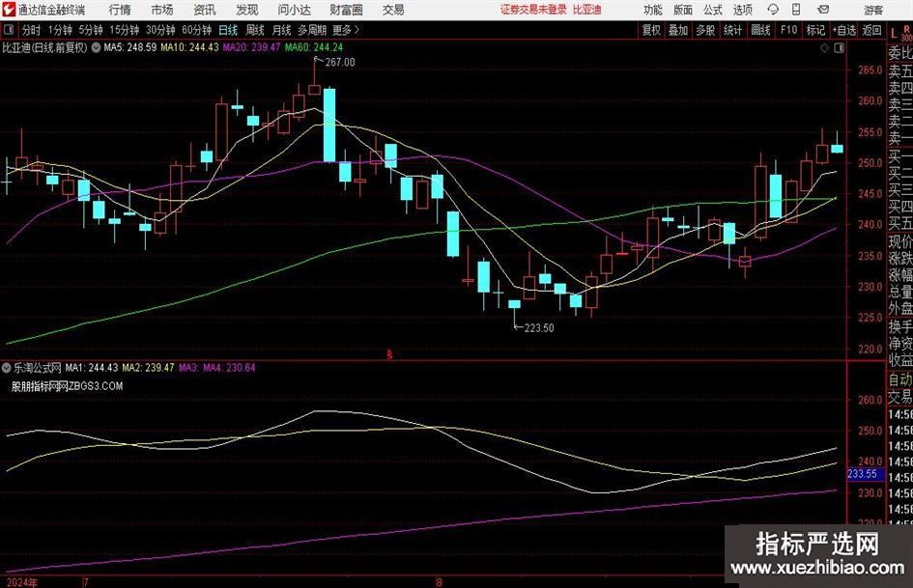Expand the 更多 period options
Viewport: 913px width, 588px height.
[x=346, y=30]
